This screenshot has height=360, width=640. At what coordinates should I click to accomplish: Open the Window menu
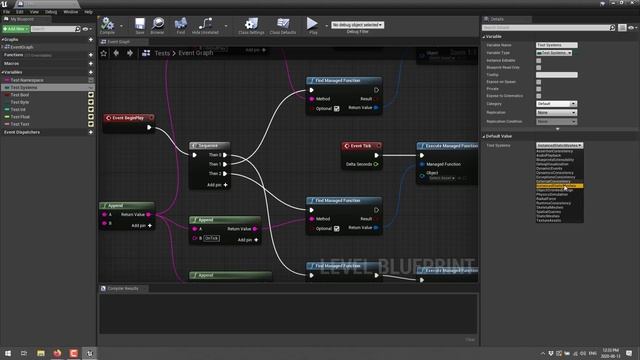pos(71,12)
